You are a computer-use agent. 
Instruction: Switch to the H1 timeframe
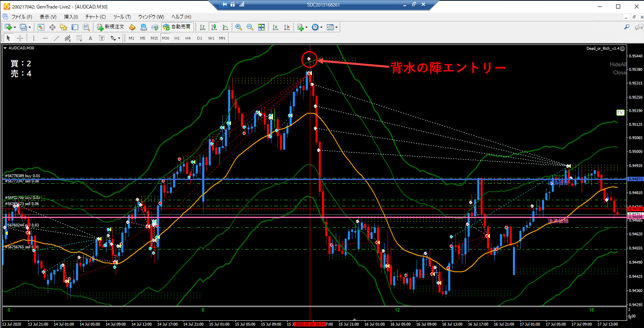point(177,38)
